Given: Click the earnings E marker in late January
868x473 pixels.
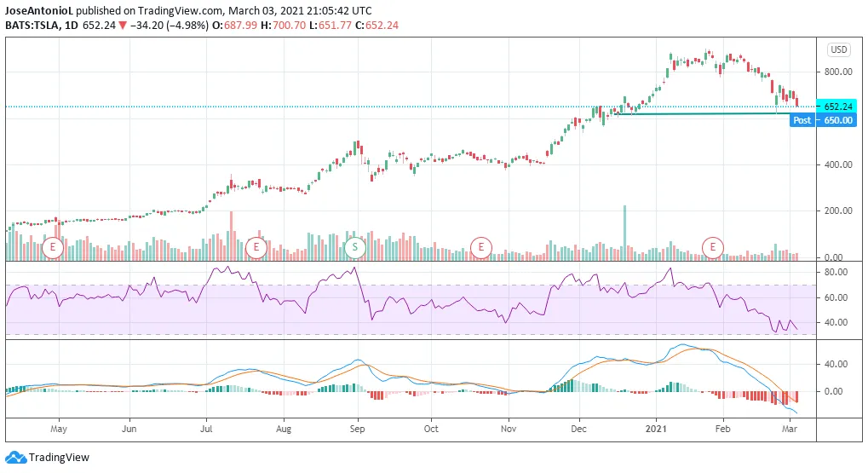Looking at the screenshot, I should tap(713, 247).
